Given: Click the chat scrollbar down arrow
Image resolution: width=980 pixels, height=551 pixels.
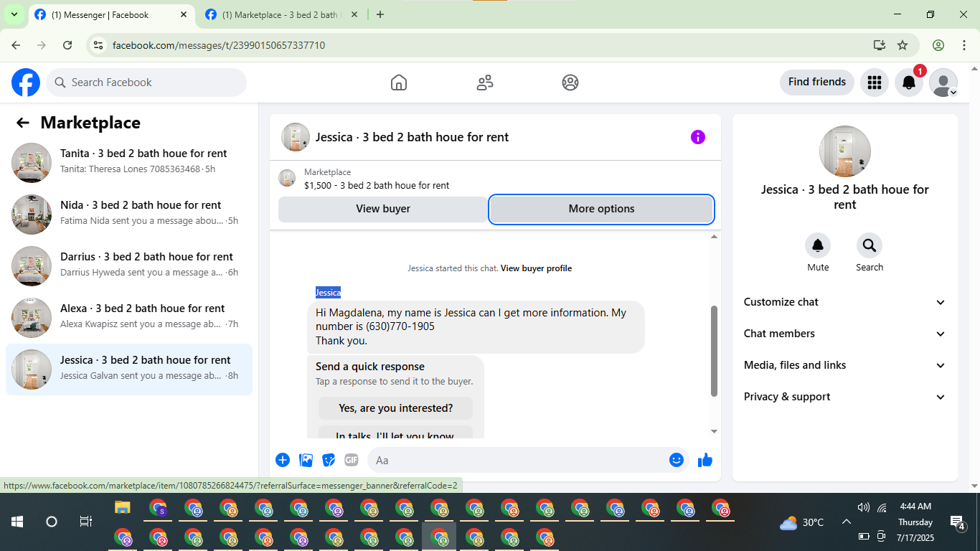Looking at the screenshot, I should tap(714, 431).
